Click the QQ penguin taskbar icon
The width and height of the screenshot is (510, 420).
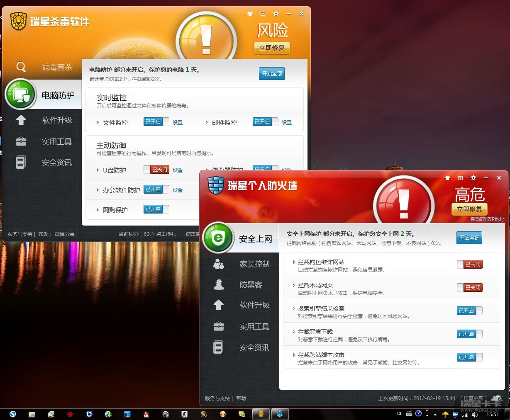click(x=146, y=414)
